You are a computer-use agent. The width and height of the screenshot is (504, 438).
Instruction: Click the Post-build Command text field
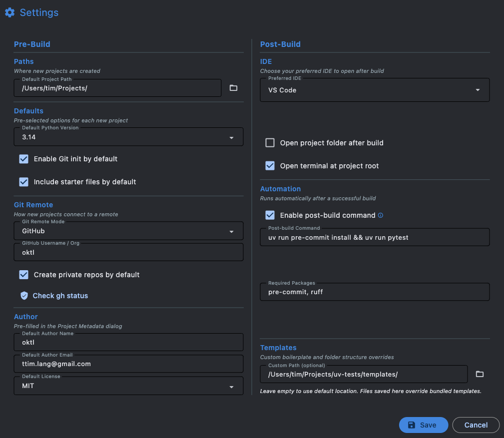[375, 238]
